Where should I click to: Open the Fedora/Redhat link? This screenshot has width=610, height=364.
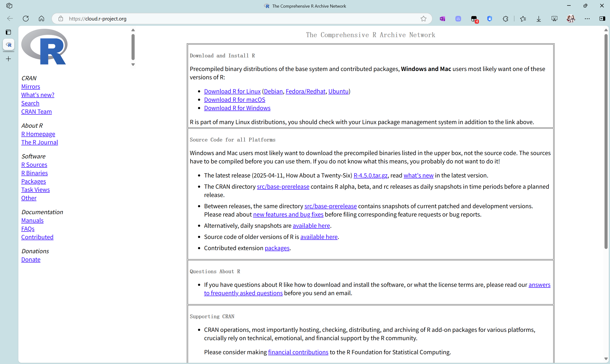coord(306,91)
